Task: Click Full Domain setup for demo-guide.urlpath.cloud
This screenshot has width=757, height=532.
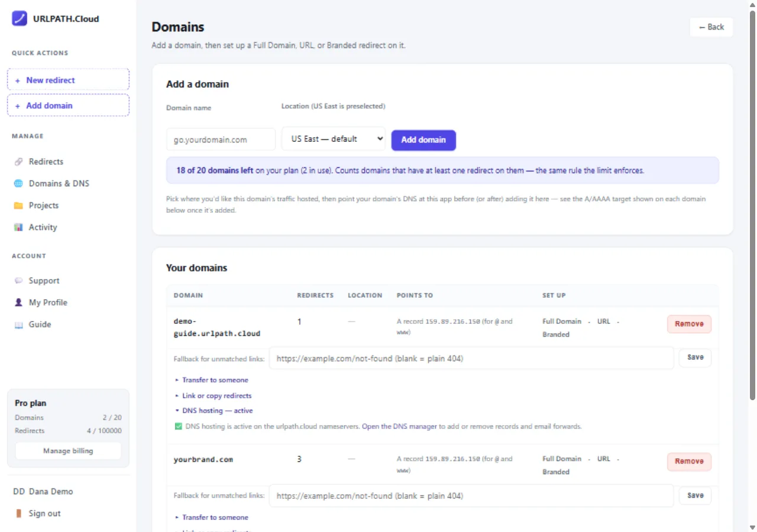Action: point(562,322)
